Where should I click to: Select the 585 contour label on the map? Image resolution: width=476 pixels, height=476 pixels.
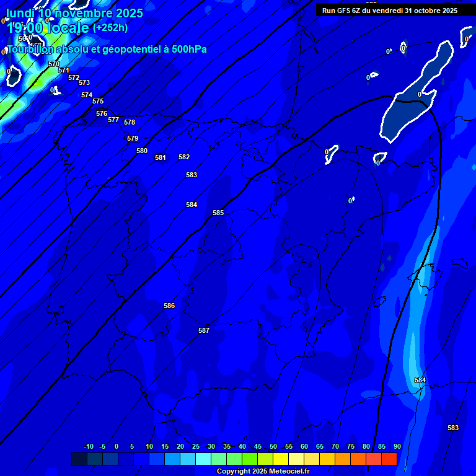click(x=218, y=213)
